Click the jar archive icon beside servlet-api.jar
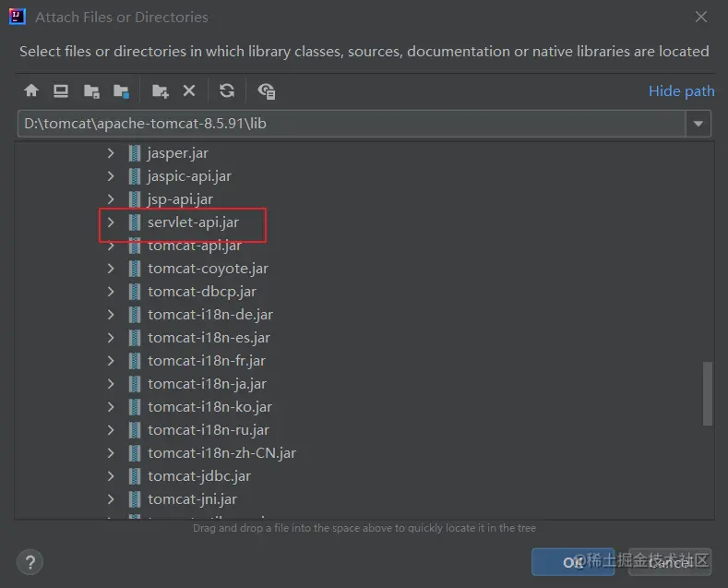728x588 pixels. pos(134,222)
